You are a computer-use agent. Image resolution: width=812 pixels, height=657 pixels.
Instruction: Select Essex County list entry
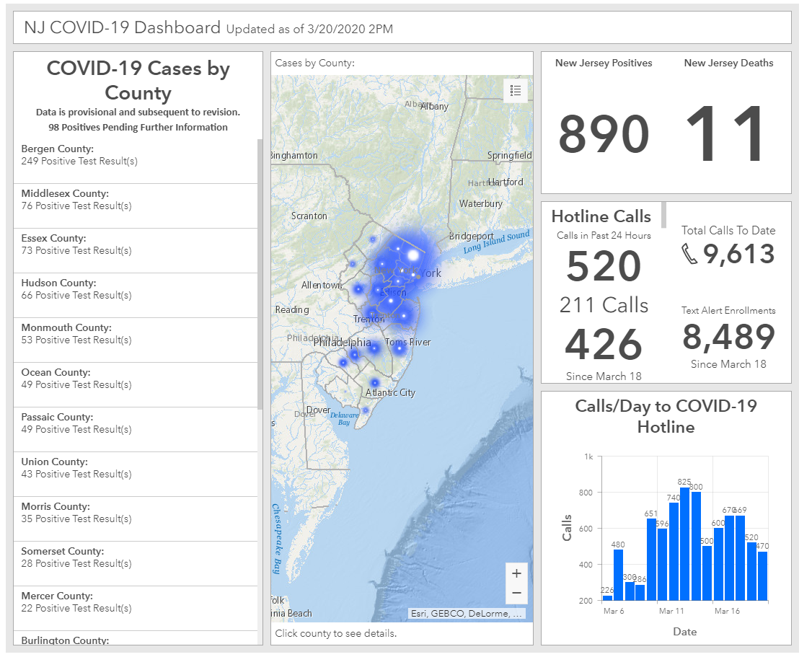click(x=136, y=250)
